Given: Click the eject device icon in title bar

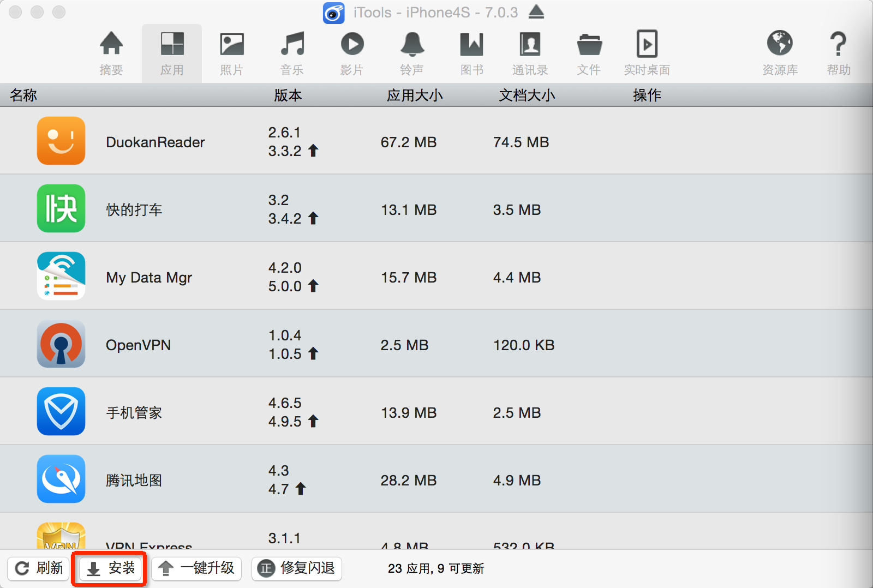Looking at the screenshot, I should [x=536, y=11].
